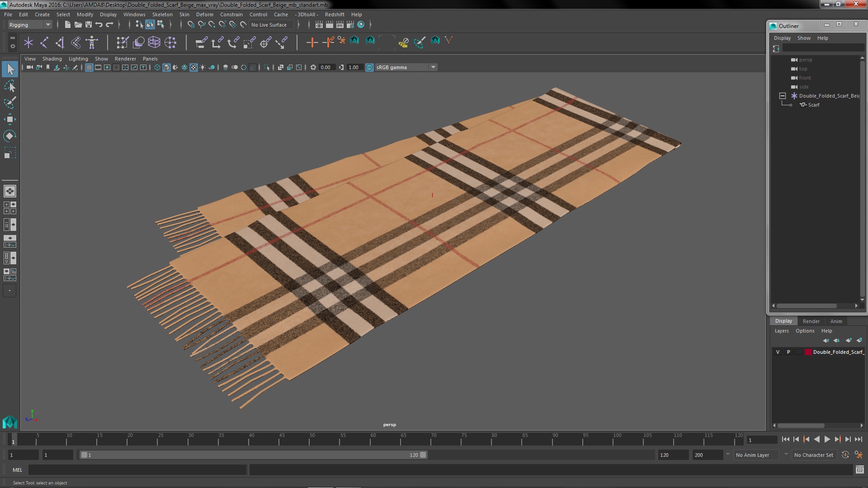This screenshot has height=488, width=868.
Task: Click the Render current frame icon
Action: 329,24
